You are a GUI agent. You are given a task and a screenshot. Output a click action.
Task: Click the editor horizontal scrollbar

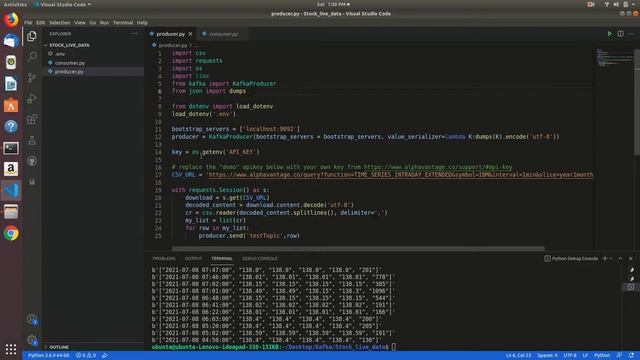coord(358,248)
